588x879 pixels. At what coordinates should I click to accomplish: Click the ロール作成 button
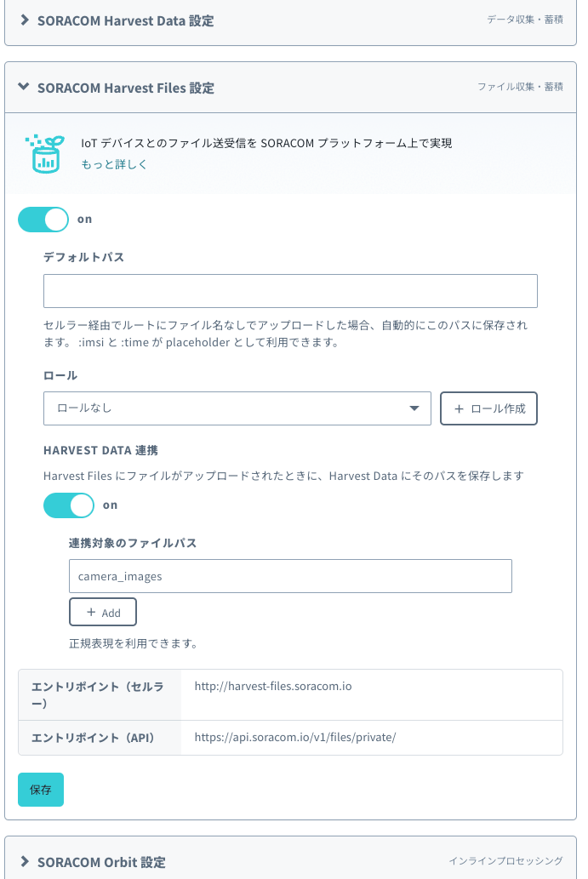coord(488,408)
